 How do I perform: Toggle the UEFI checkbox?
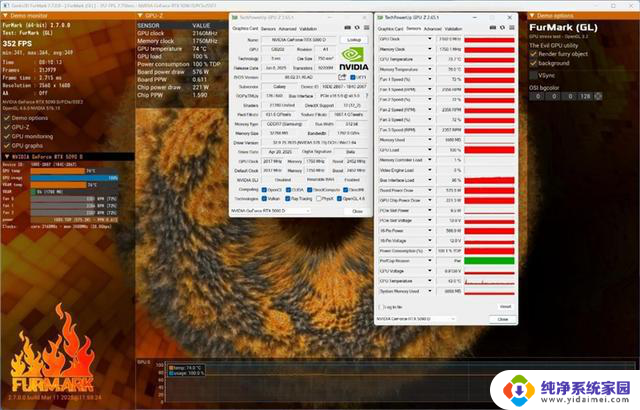click(x=353, y=77)
